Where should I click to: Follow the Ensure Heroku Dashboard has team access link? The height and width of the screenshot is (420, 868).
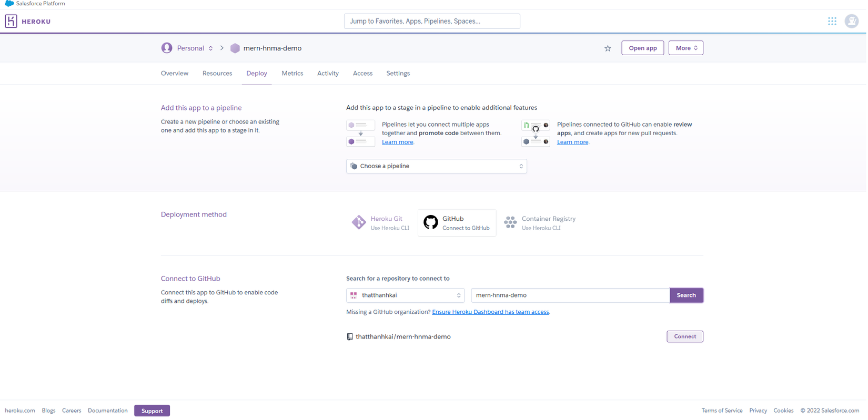coord(490,312)
